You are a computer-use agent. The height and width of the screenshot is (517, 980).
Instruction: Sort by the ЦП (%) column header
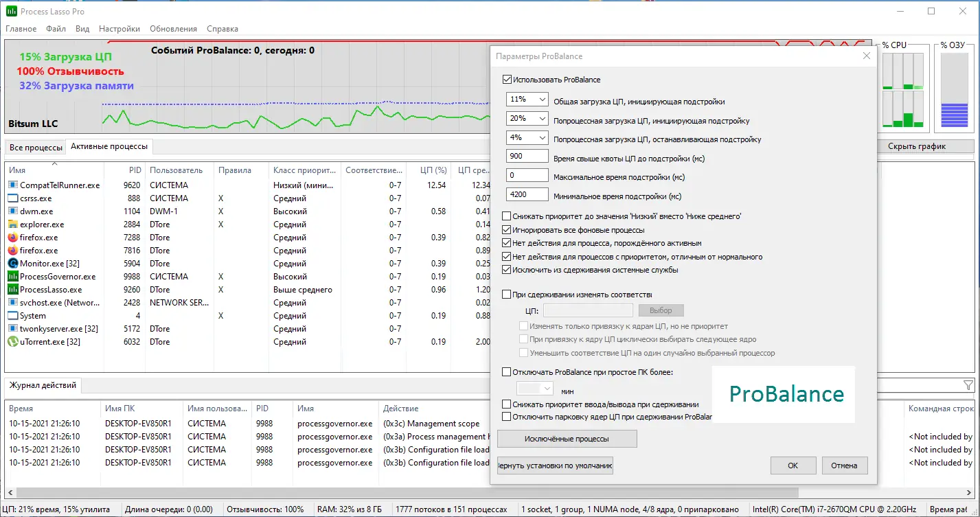click(430, 170)
